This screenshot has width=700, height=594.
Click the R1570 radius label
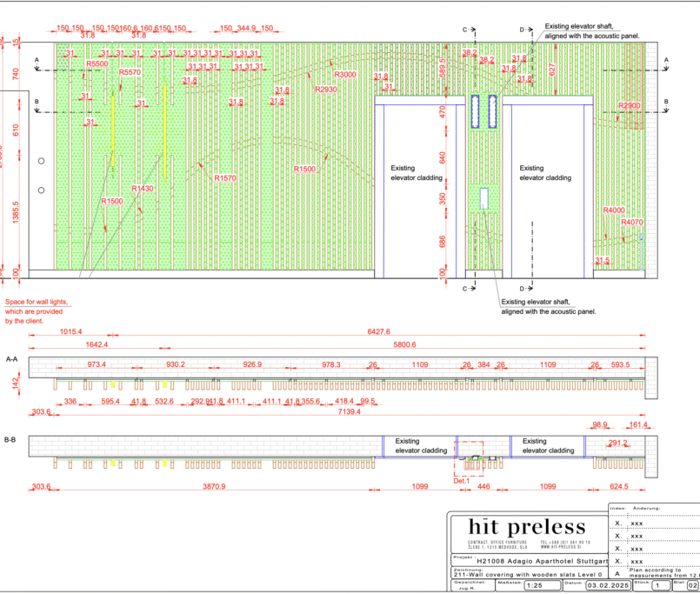point(225,178)
